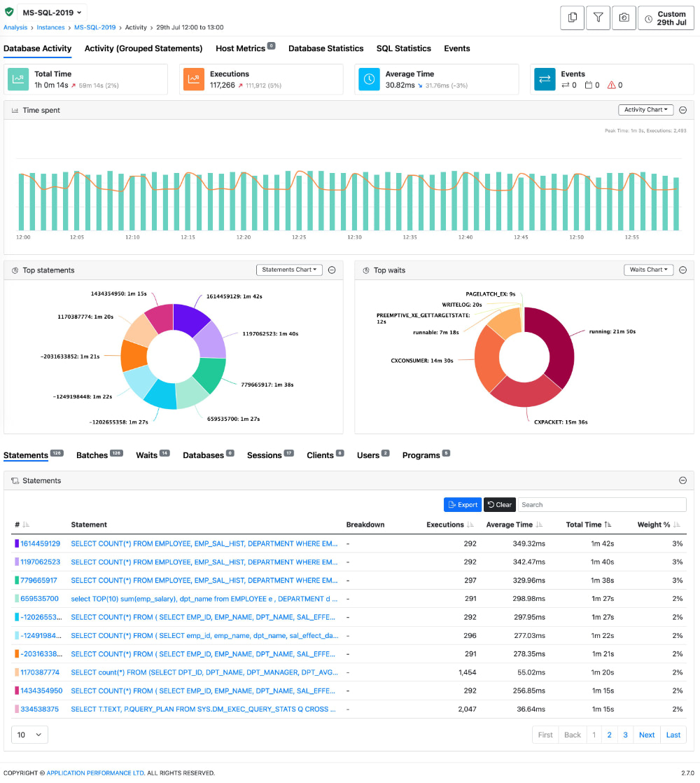The image size is (700, 783).
Task: Open the filter funnel icon
Action: [x=598, y=17]
